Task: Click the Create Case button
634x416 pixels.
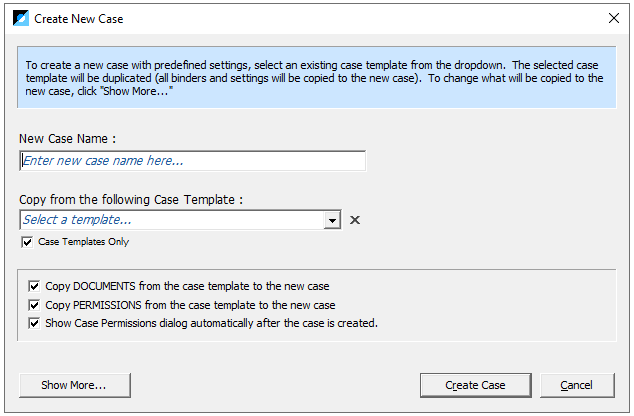Action: (x=476, y=385)
